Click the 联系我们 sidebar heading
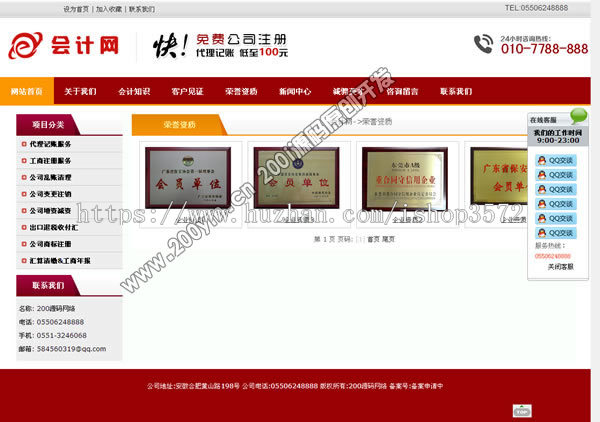This screenshot has height=422, width=600. pos(48,285)
